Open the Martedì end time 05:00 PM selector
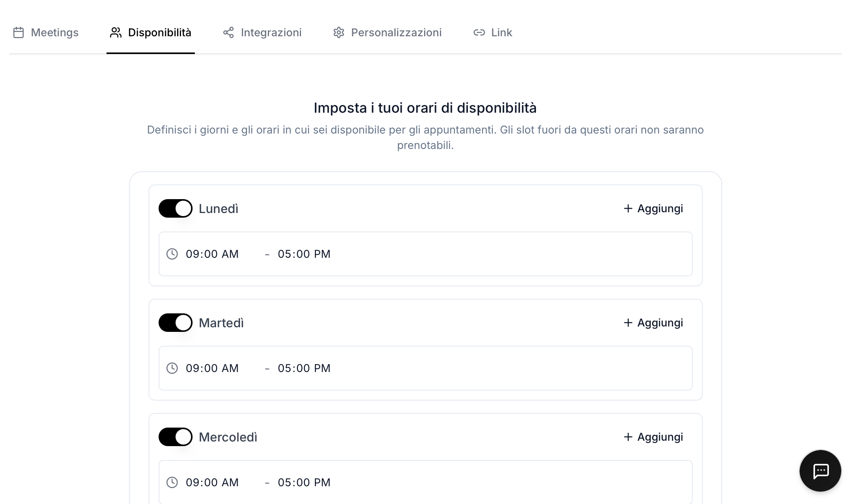The width and height of the screenshot is (859, 504). [x=304, y=368]
